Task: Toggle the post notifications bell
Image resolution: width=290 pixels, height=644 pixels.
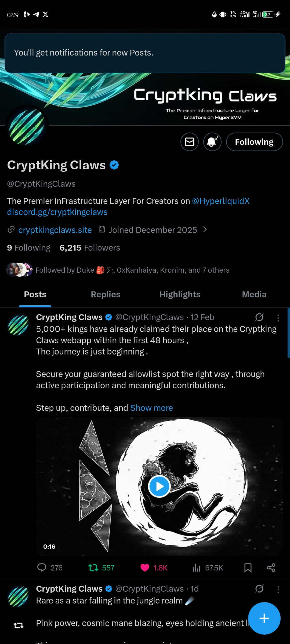Action: 212,142
